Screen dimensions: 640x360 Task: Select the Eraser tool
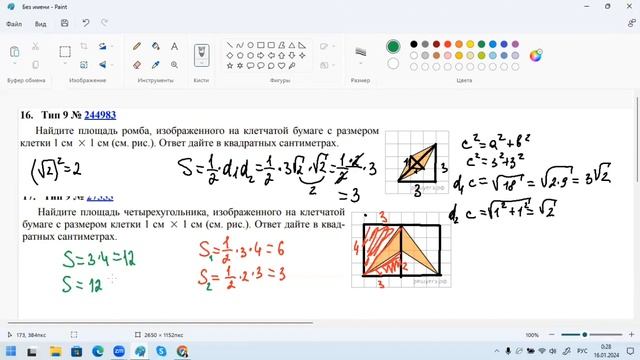click(137, 64)
